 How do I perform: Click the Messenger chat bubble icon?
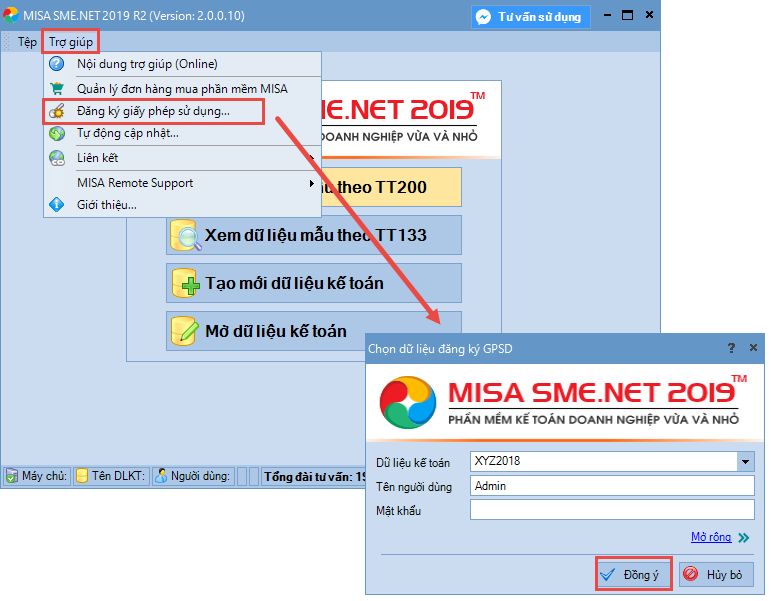pos(484,17)
